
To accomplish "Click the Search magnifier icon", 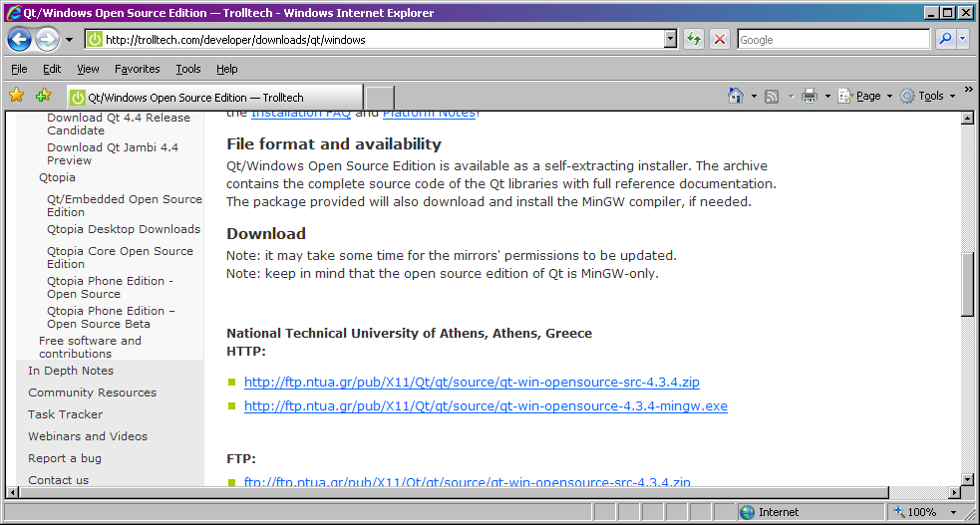I will coord(945,39).
